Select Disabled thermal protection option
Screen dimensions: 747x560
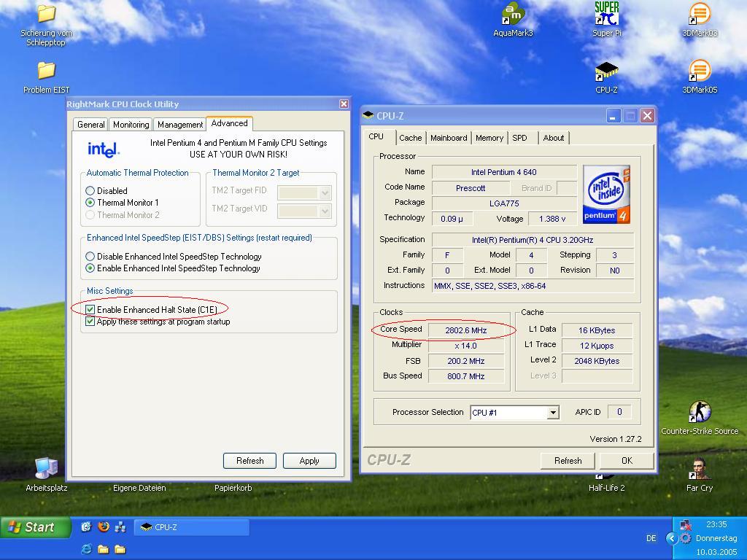point(90,190)
